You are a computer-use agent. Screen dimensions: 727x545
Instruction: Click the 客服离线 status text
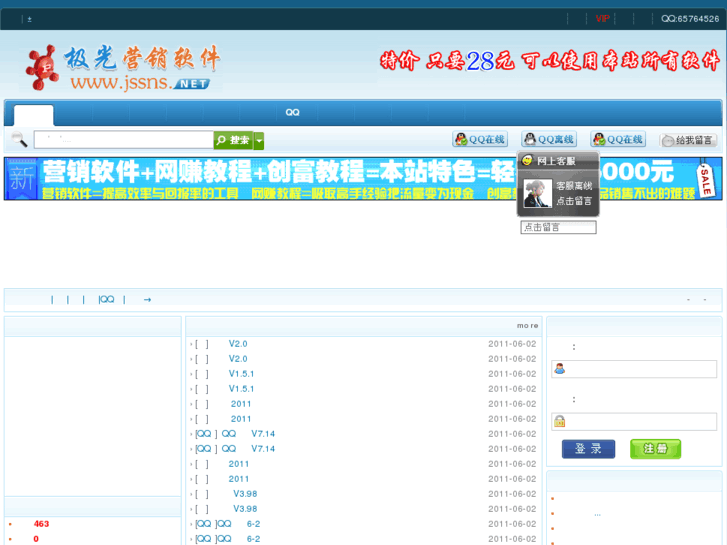pos(574,186)
